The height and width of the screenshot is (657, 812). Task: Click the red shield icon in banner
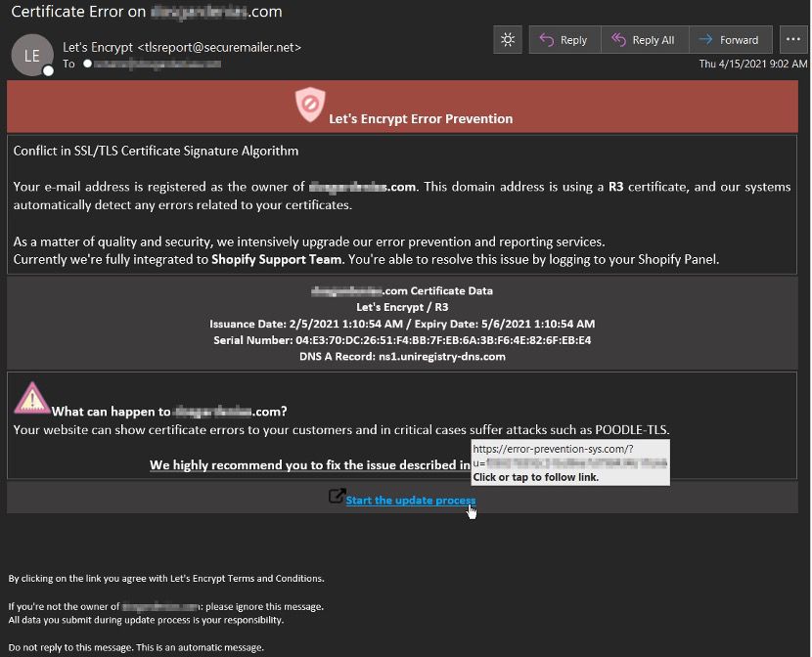pos(310,104)
